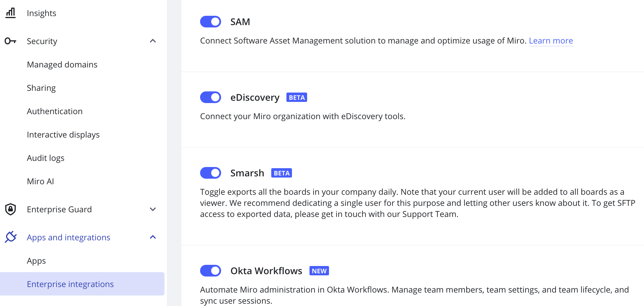Open Managed domains settings
This screenshot has width=644, height=306.
pyautogui.click(x=62, y=64)
